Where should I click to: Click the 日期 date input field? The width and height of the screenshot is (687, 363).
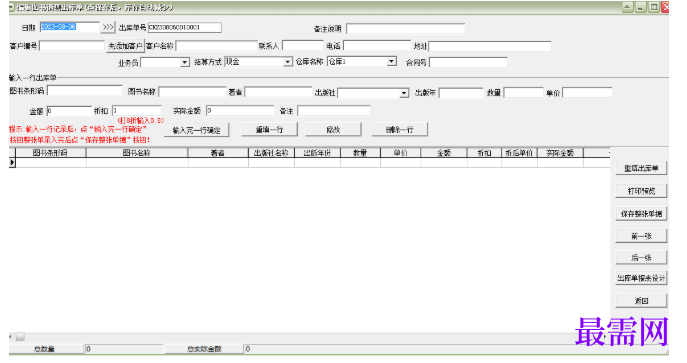(69, 27)
